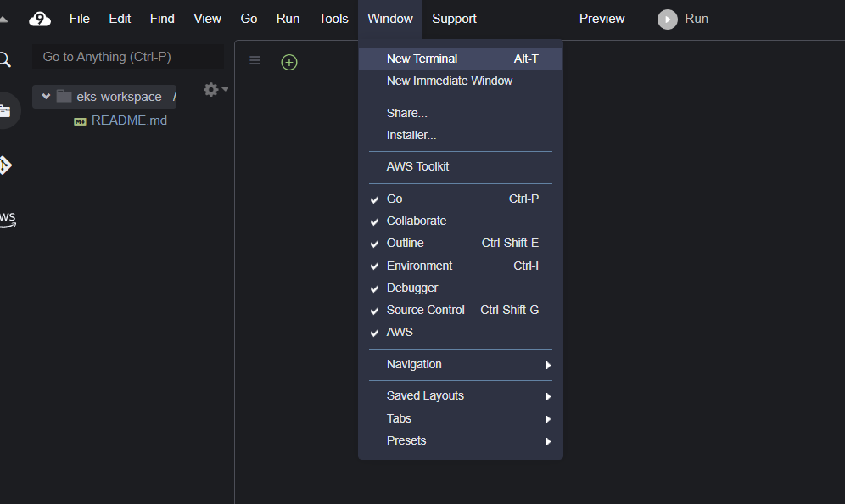Open the Go menu in menu bar
The image size is (845, 504).
pos(249,19)
